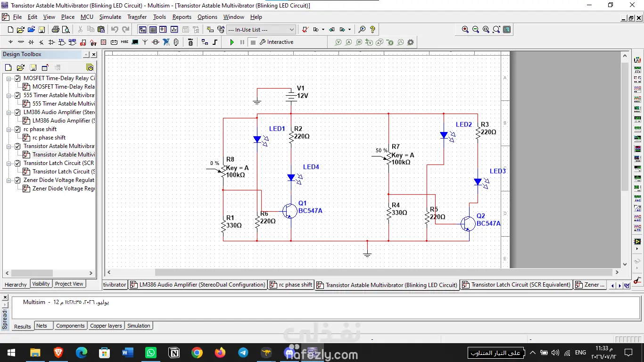Screen dimensions: 644x362
Task: Switch to LM386 Audio Amplifier sheet tab
Action: click(x=198, y=285)
